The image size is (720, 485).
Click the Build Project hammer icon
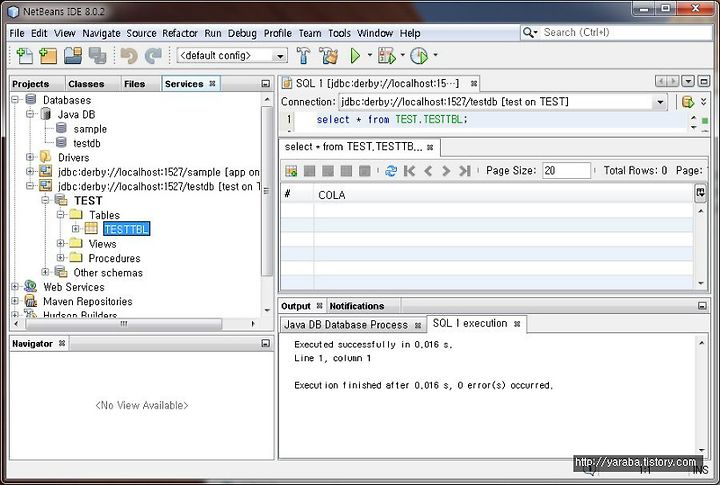(x=303, y=56)
